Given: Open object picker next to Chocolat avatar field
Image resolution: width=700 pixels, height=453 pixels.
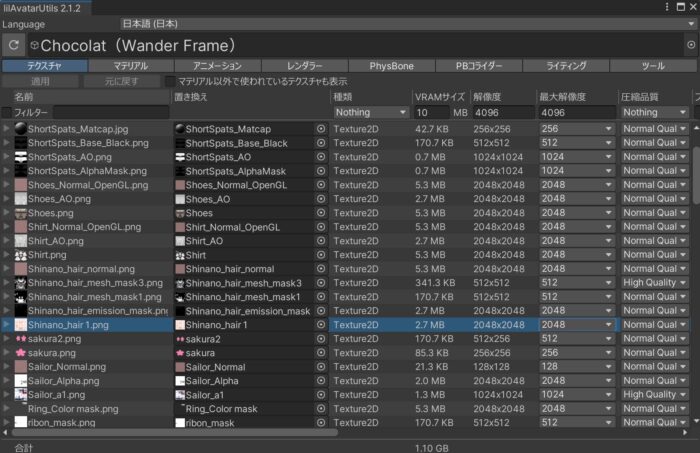Looking at the screenshot, I should 691,45.
